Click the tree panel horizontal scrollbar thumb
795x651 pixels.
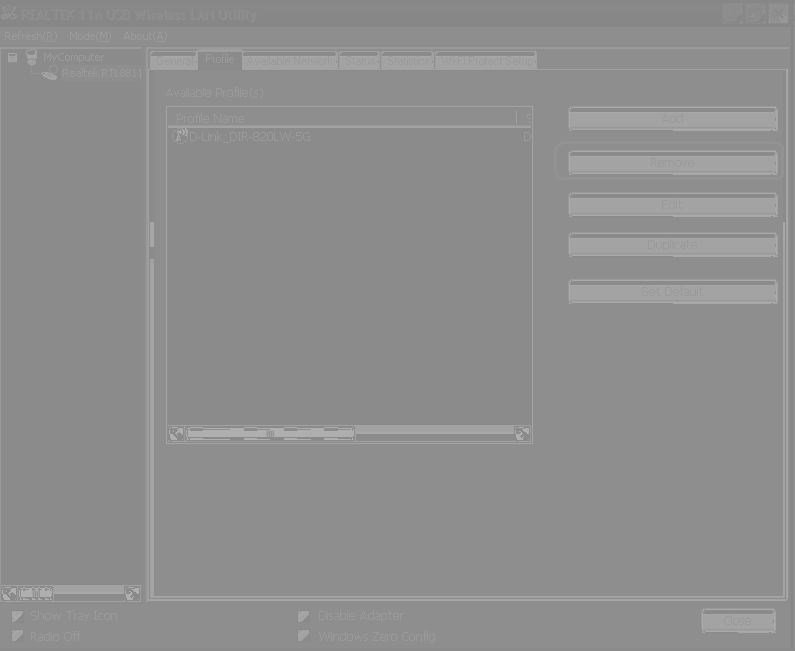pyautogui.click(x=35, y=593)
